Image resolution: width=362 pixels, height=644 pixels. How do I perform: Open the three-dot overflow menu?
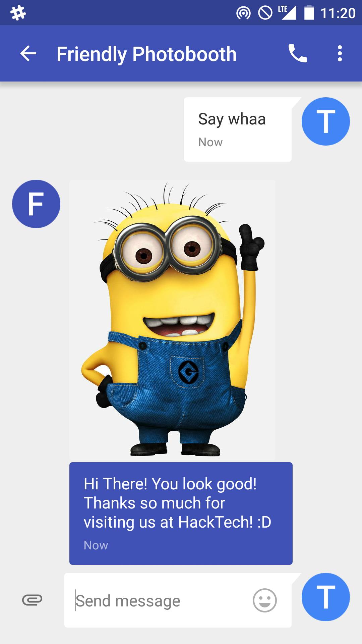340,54
